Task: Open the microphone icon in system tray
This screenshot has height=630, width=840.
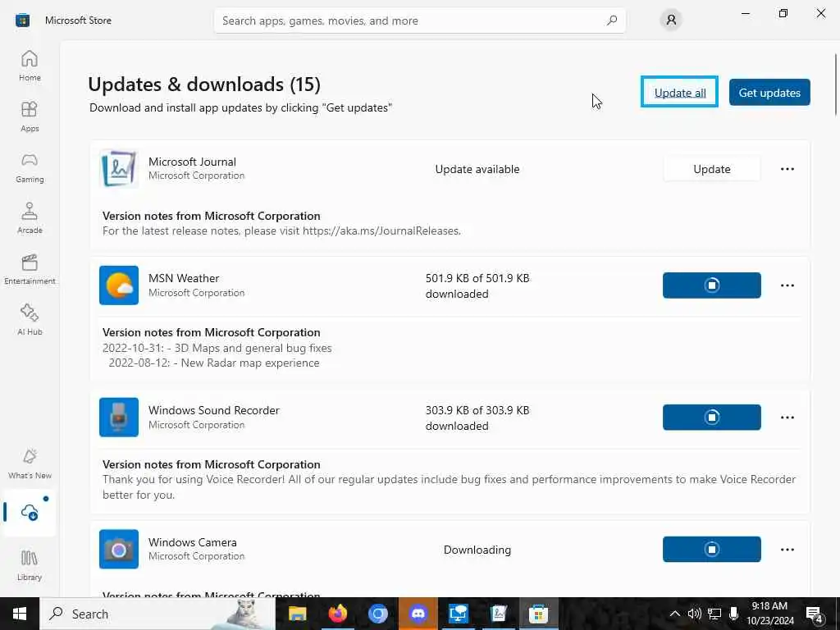Action: pos(733,614)
